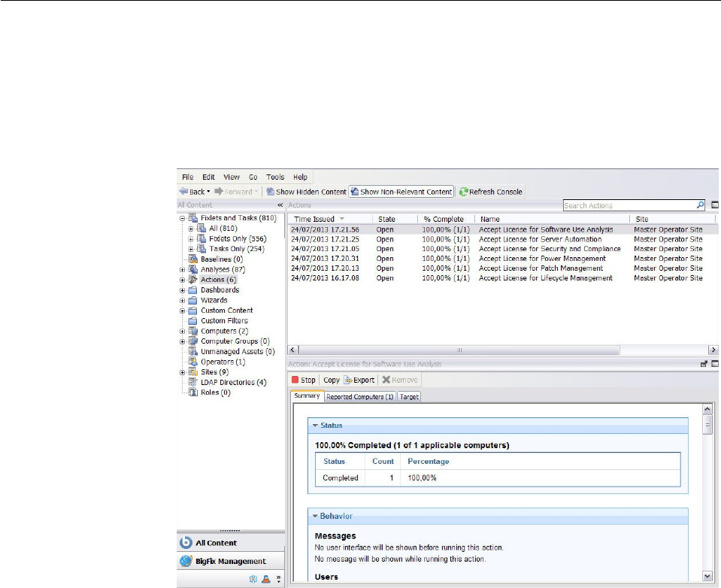721x588 pixels.
Task: Click the Dashboards folder icon
Action: 193,289
